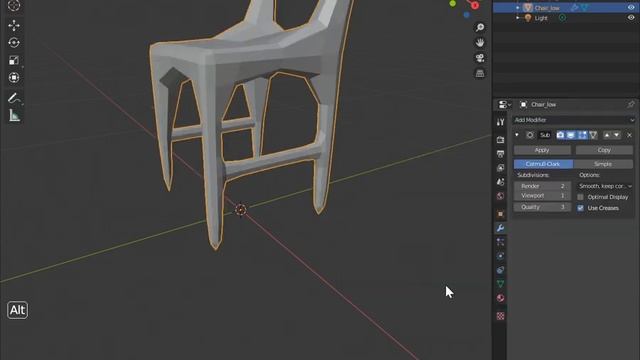Click the Pan view hand icon
Image resolution: width=640 pixels, height=360 pixels.
[480, 42]
